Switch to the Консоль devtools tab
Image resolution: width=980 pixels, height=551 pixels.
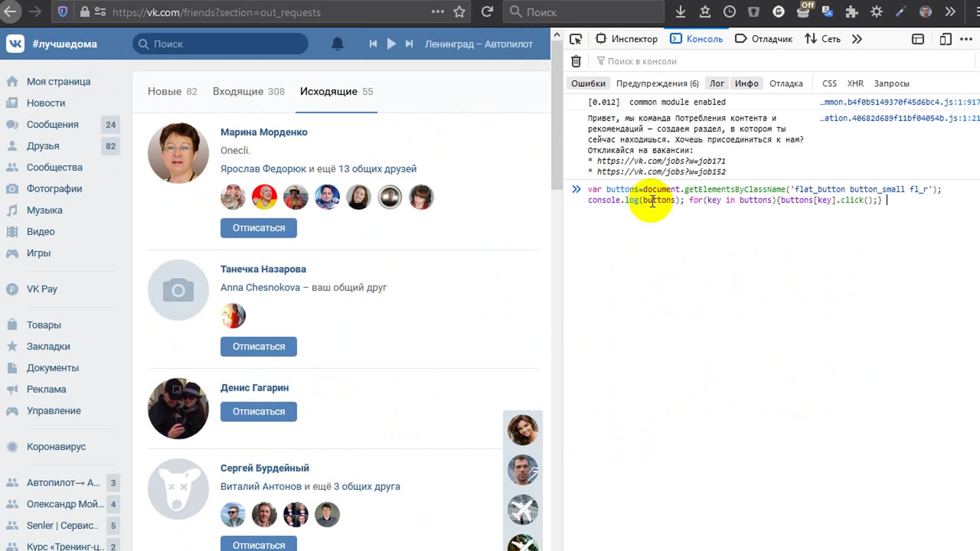coord(696,39)
